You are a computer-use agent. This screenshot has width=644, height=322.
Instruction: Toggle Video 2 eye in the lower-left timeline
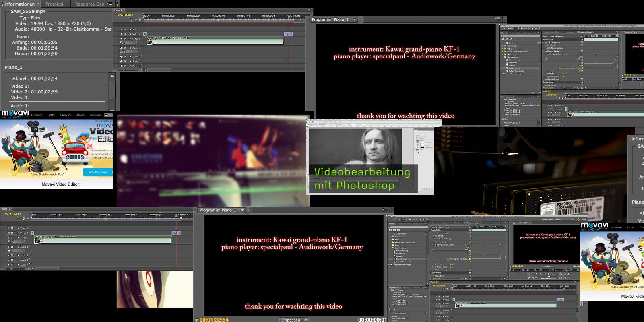coord(9,233)
